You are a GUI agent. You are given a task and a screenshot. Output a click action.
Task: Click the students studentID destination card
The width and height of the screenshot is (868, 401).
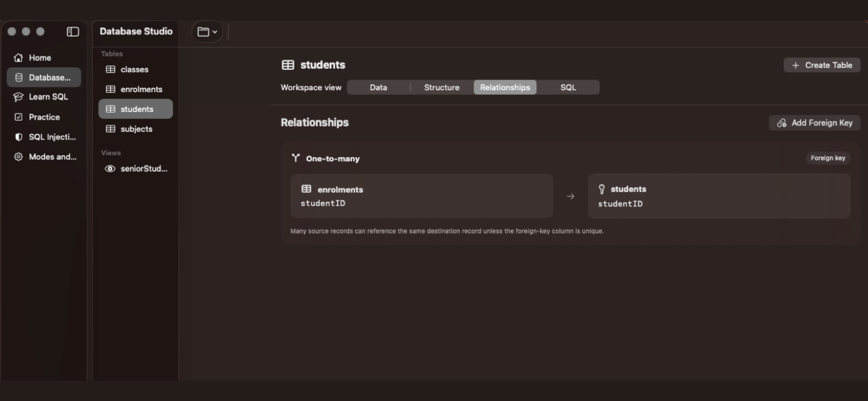719,196
